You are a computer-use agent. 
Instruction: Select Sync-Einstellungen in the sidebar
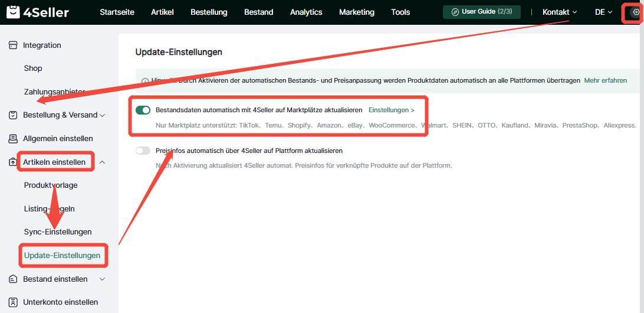coord(58,232)
